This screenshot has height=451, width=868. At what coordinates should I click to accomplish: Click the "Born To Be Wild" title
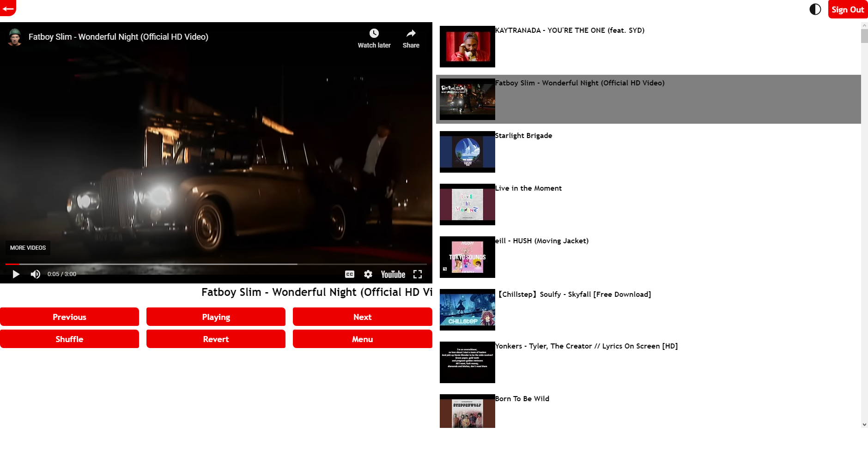522,399
